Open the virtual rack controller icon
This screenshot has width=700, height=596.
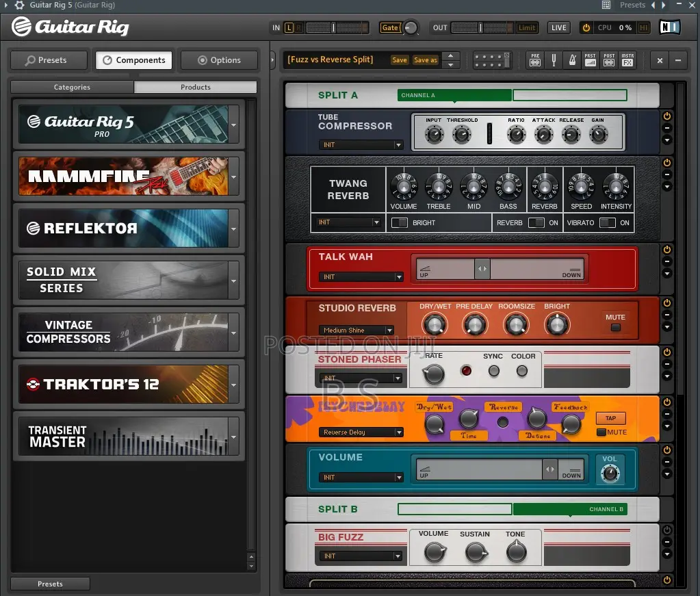[x=491, y=60]
